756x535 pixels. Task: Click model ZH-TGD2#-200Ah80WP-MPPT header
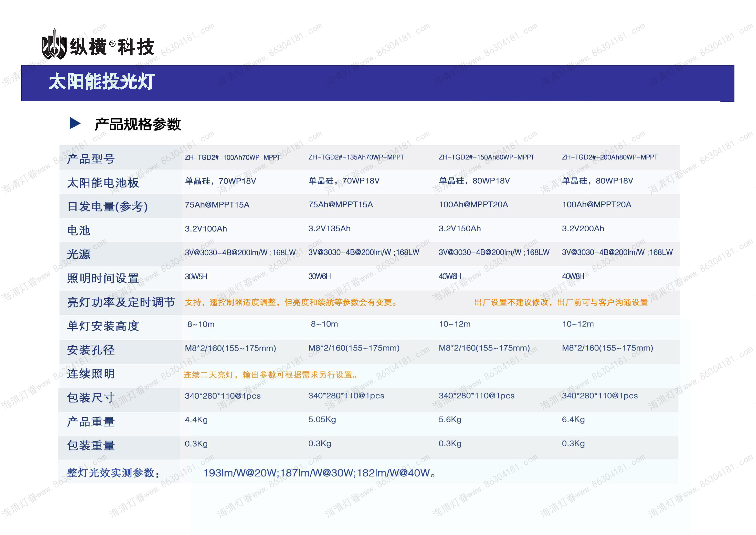pos(609,157)
